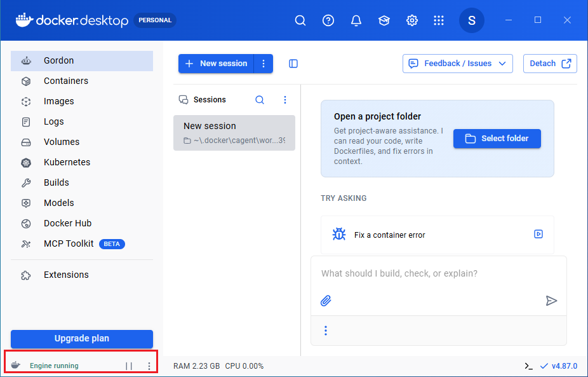Open the help question mark icon
588x377 pixels.
[x=328, y=20]
